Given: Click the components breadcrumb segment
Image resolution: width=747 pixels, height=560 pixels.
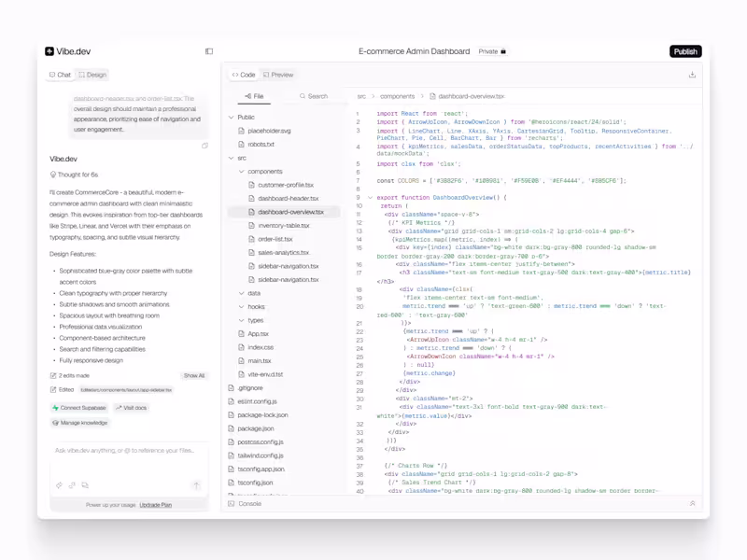Looking at the screenshot, I should point(398,96).
